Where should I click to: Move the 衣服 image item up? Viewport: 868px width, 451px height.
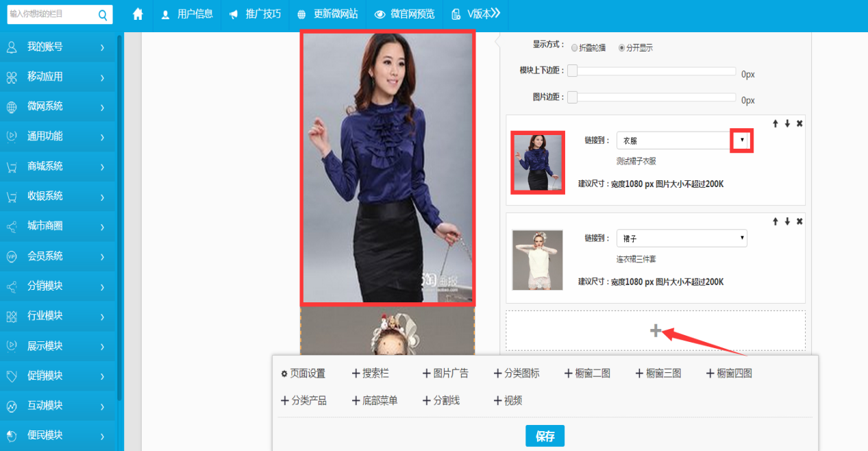pyautogui.click(x=776, y=123)
